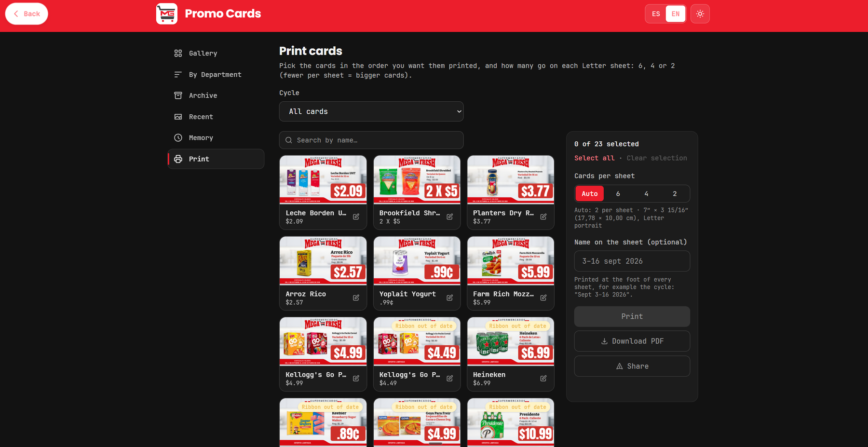Image resolution: width=868 pixels, height=447 pixels.
Task: Click the Recent image icon in the sidebar
Action: coord(178,117)
